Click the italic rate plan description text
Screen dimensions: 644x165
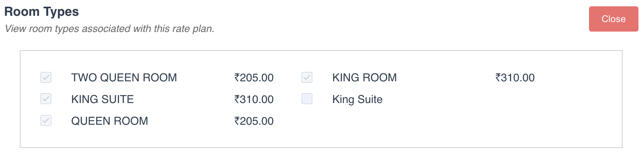pos(110,29)
